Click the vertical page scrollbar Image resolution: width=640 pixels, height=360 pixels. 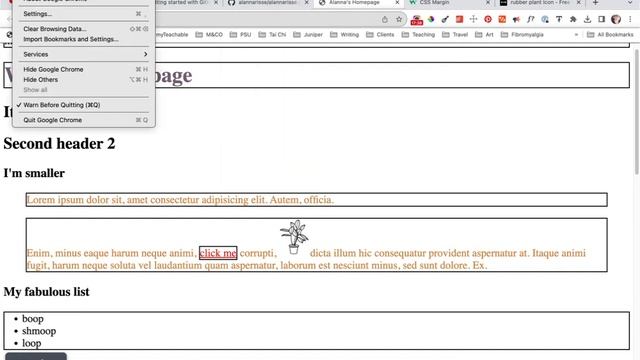[636, 112]
